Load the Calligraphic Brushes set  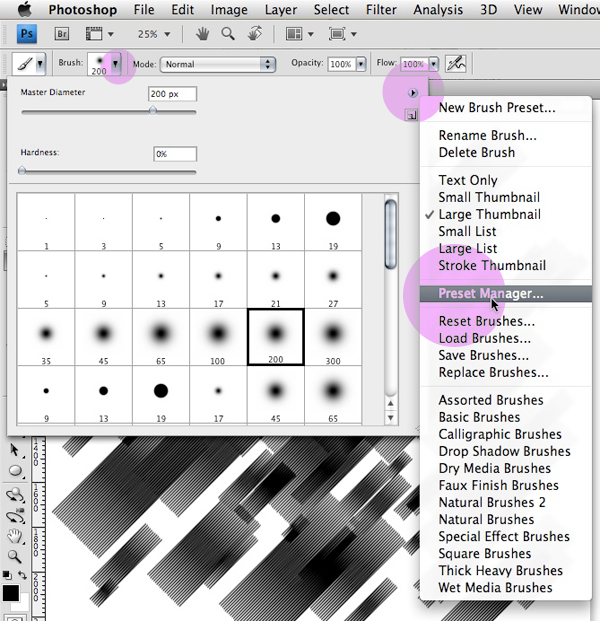point(506,434)
